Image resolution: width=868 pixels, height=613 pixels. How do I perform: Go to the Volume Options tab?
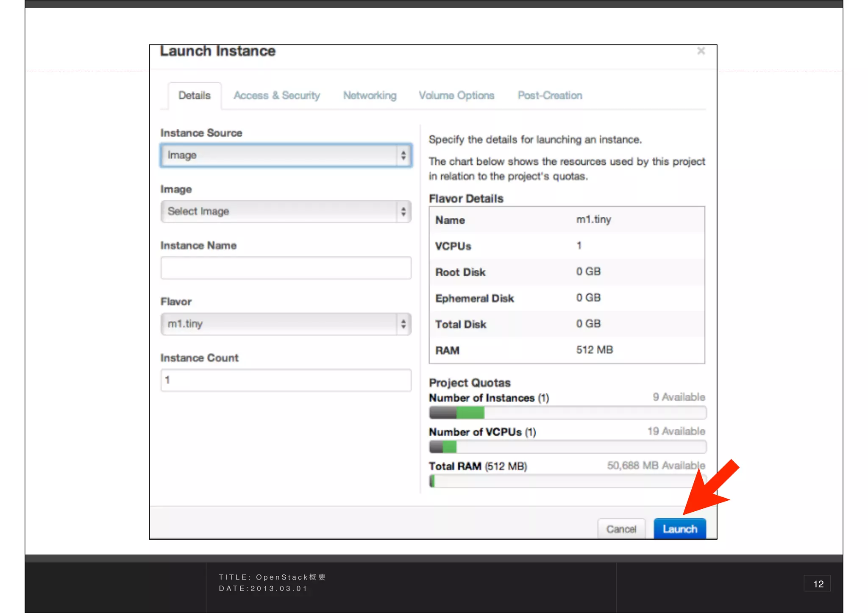click(x=456, y=96)
